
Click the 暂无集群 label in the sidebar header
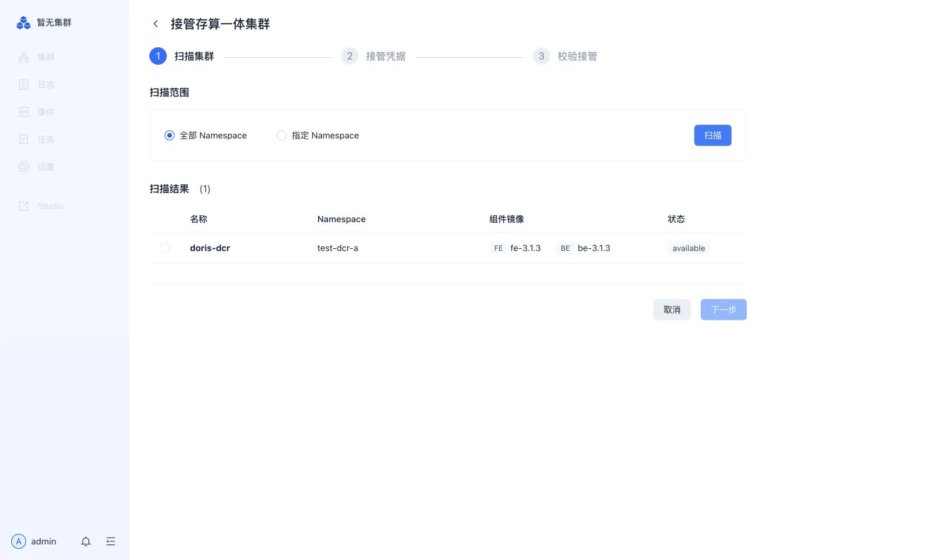coord(54,22)
